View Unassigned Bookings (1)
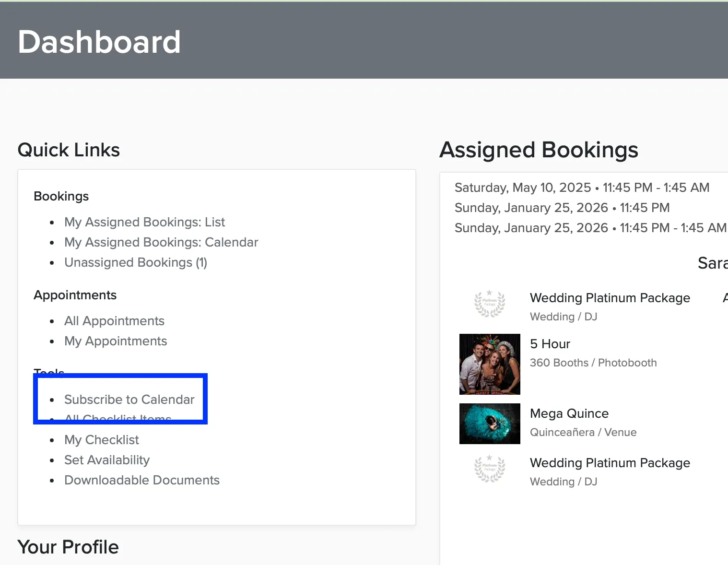The width and height of the screenshot is (728, 565). pyautogui.click(x=136, y=262)
